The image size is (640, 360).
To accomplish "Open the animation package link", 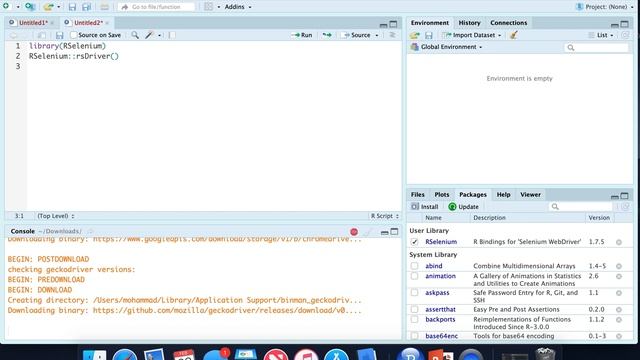I will pyautogui.click(x=440, y=276).
